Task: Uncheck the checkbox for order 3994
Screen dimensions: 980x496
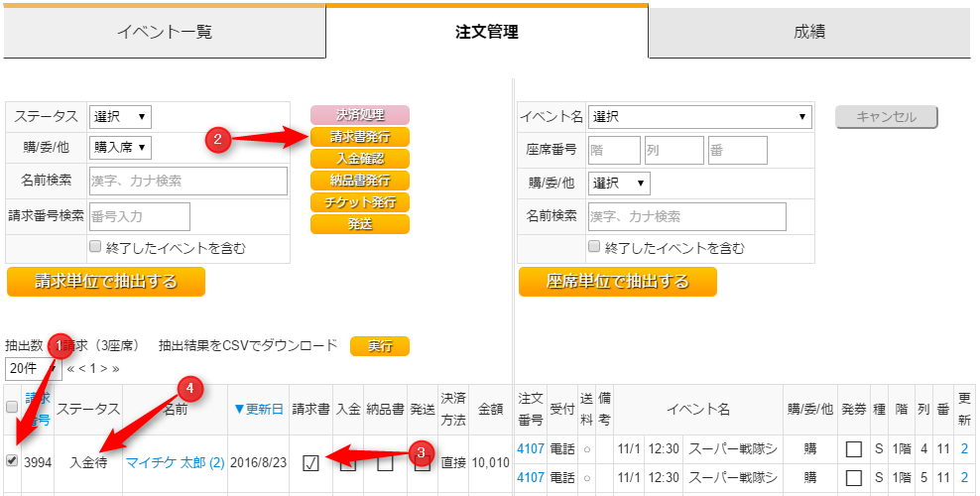Action: pyautogui.click(x=12, y=461)
